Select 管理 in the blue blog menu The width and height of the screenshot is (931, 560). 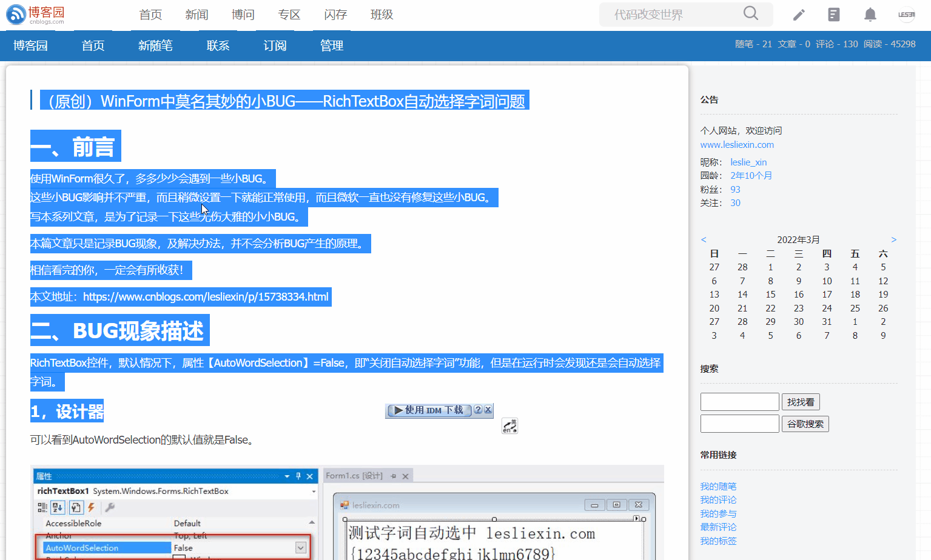click(x=331, y=45)
